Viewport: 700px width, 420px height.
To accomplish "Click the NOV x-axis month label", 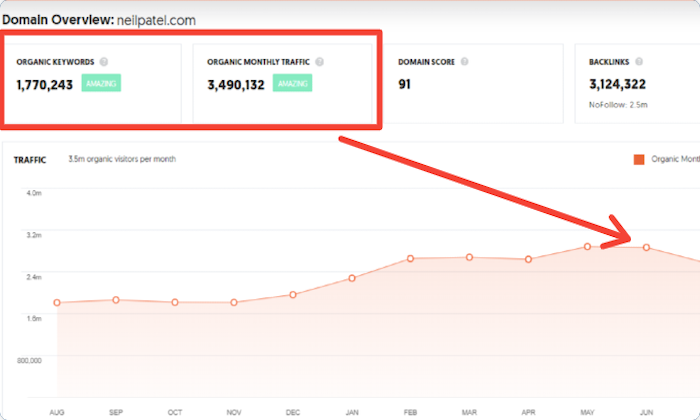I will click(234, 412).
